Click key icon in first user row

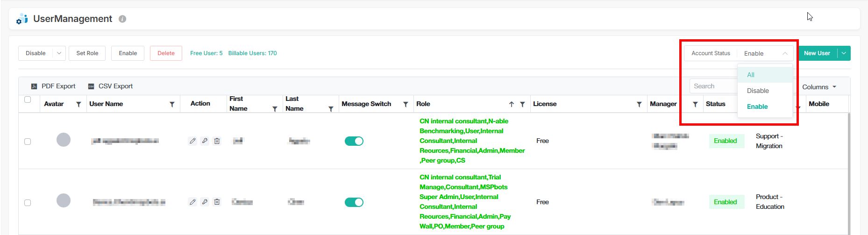point(205,141)
